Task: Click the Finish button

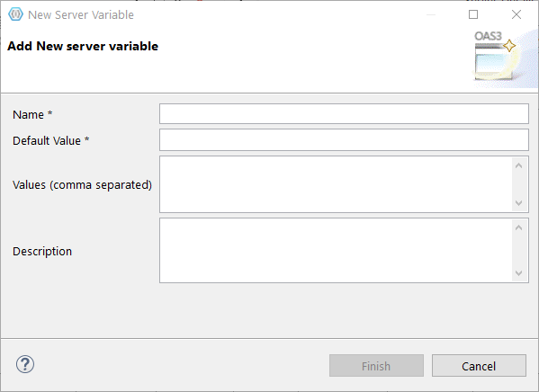Action: (376, 366)
